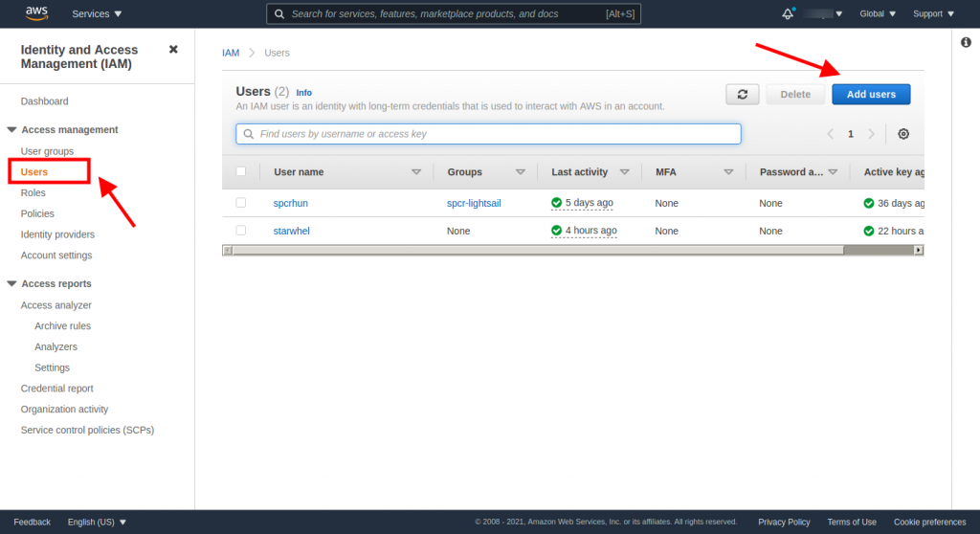Sort by Password age column arrow

point(833,172)
